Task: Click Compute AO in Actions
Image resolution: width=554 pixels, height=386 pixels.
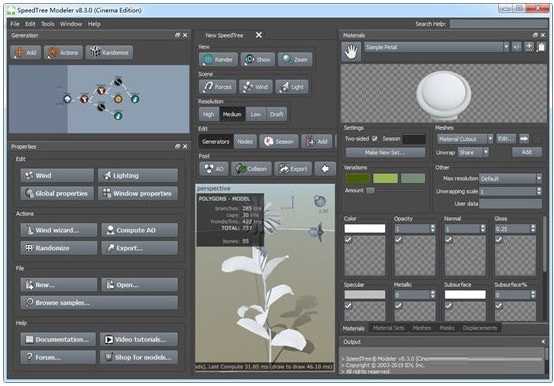Action: click(x=140, y=230)
